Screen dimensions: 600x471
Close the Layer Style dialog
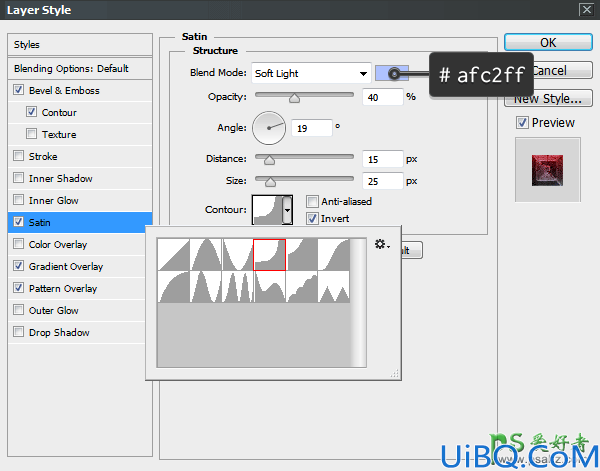[x=587, y=9]
